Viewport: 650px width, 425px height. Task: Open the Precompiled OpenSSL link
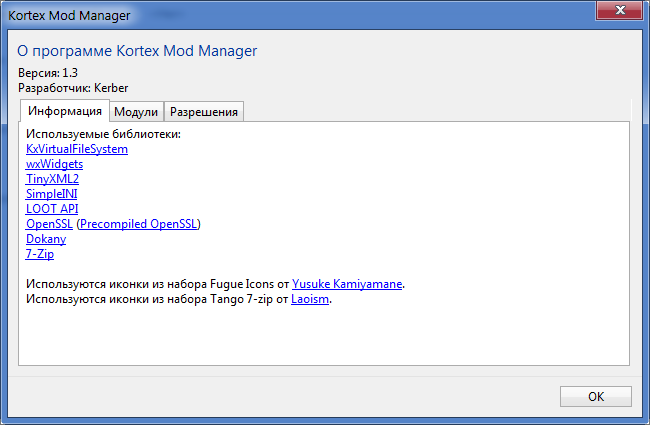pos(139,224)
